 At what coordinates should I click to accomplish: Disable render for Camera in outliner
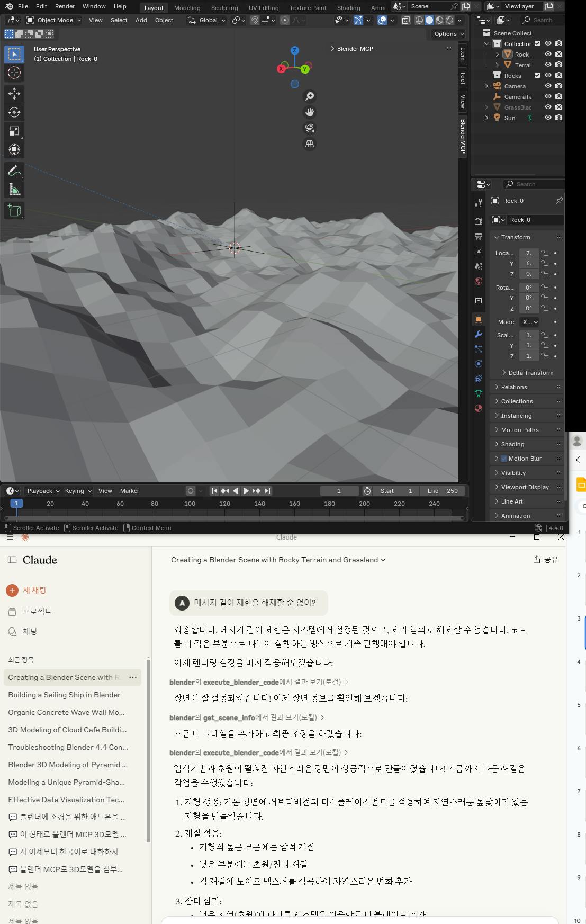(x=558, y=86)
